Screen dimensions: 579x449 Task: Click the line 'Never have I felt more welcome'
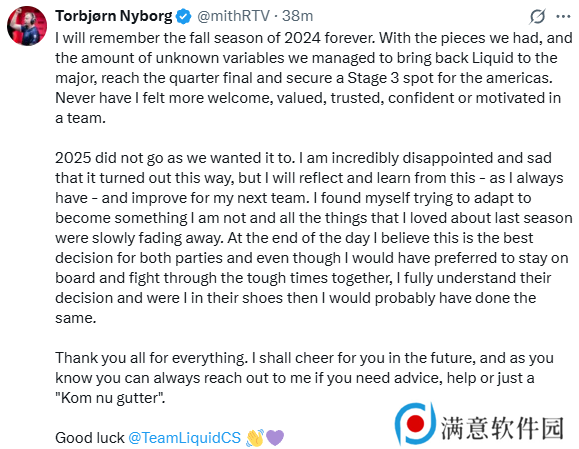tap(308, 98)
